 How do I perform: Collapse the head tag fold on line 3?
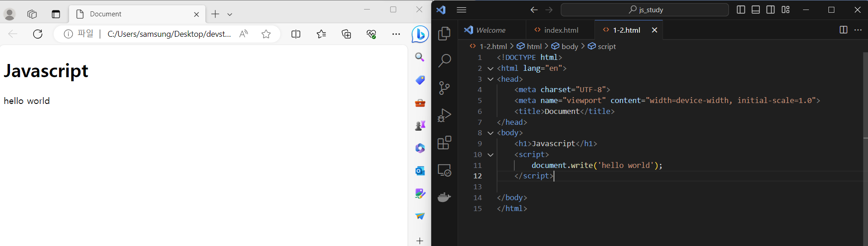tap(490, 79)
